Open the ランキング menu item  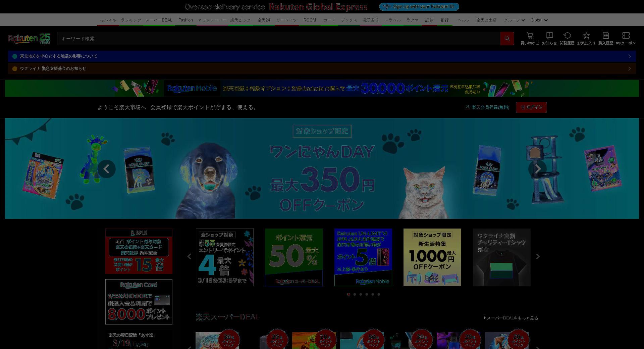pos(131,20)
